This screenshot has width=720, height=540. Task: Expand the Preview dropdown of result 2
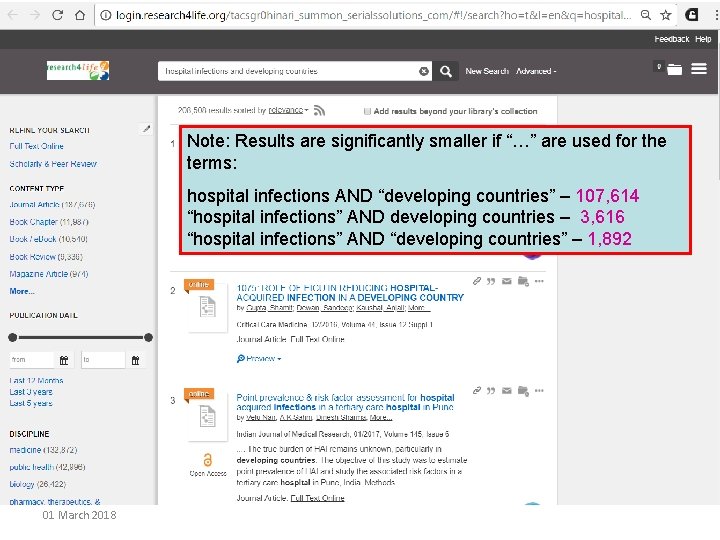tap(259, 358)
